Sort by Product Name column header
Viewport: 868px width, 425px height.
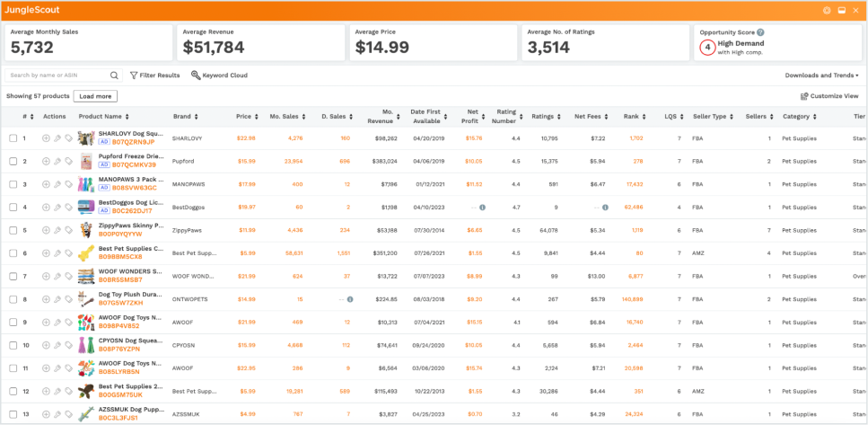[104, 117]
